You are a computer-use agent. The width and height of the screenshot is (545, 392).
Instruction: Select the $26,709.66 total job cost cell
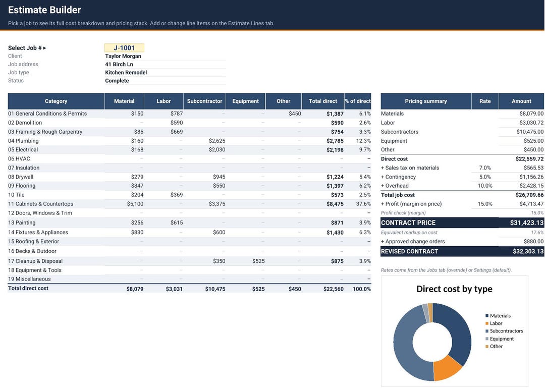(x=521, y=195)
